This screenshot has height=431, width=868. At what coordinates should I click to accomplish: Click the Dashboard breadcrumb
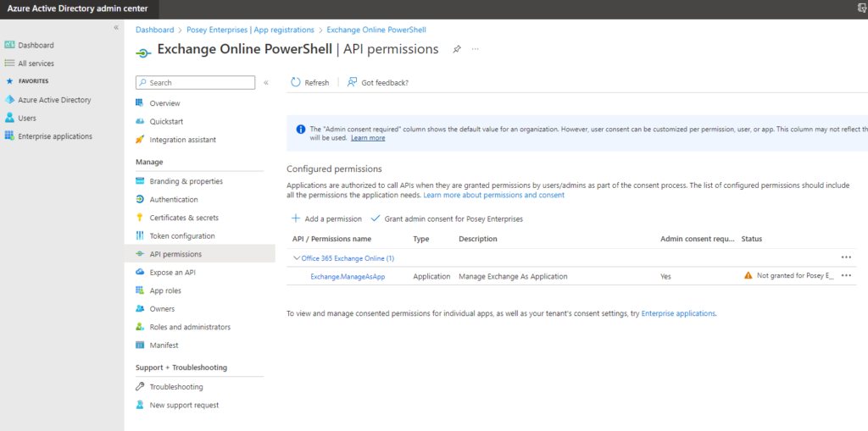[154, 30]
